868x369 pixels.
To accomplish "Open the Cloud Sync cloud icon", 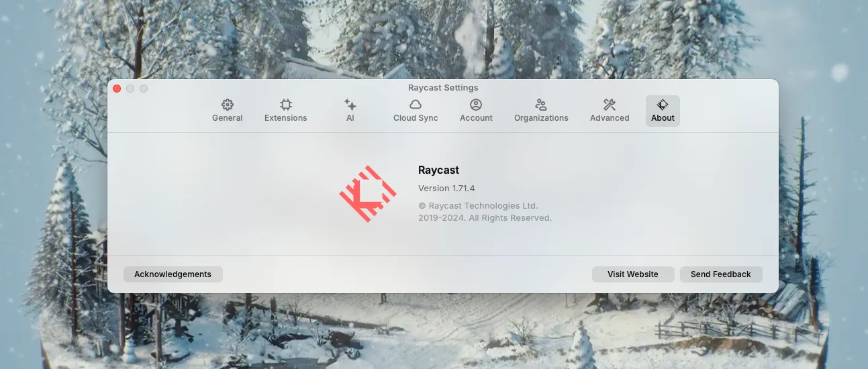I will [416, 105].
